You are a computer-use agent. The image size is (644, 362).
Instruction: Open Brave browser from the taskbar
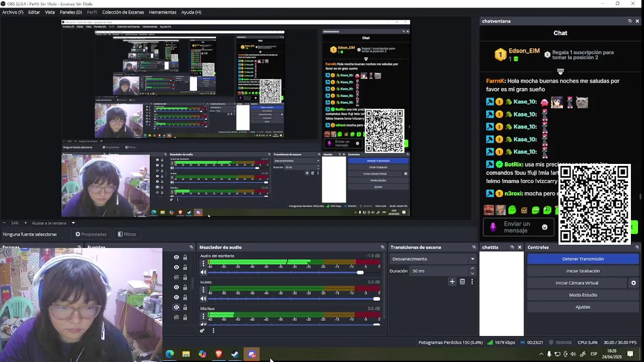219,354
